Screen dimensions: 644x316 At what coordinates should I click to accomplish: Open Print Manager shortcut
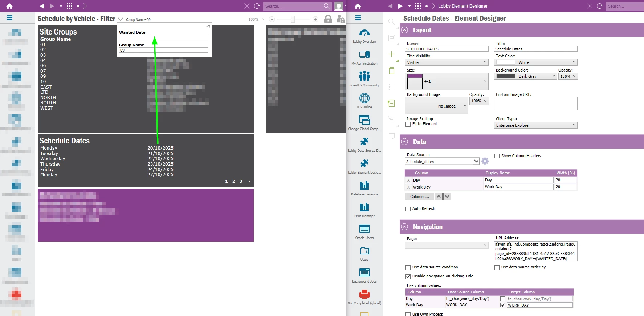(364, 210)
